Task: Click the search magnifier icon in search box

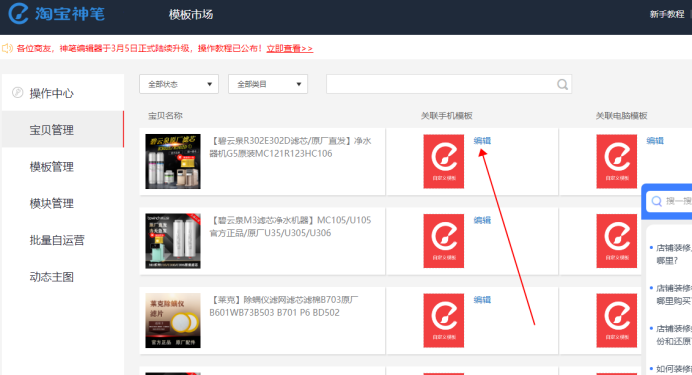Action: [562, 84]
